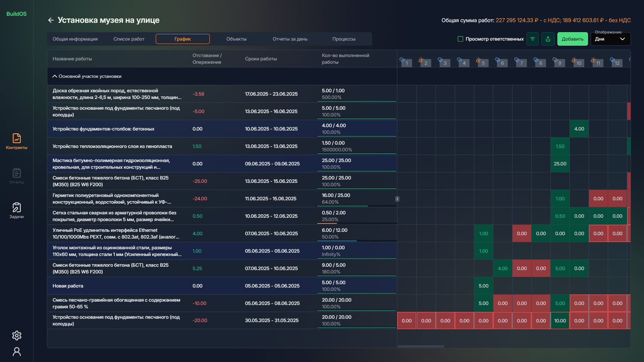This screenshot has width=644, height=362.
Task: Open user profile icon in sidebar
Action: point(16,352)
